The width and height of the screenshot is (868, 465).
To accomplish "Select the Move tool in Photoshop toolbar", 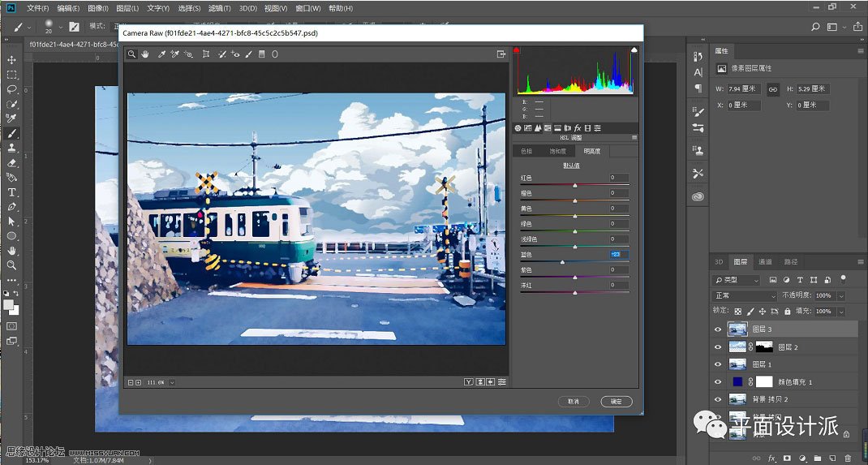I will (x=11, y=60).
